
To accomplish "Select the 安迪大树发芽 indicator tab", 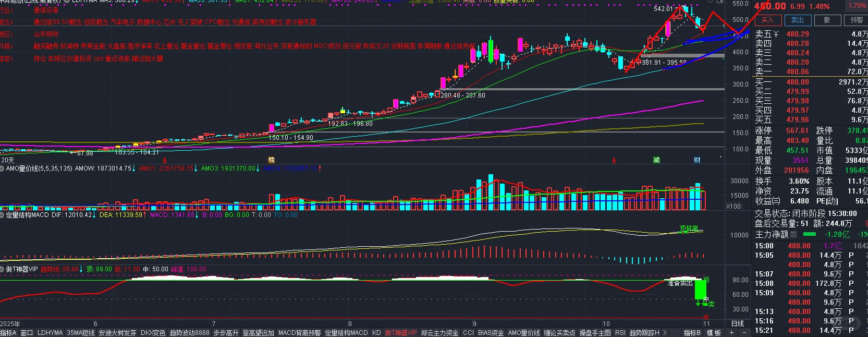I will pos(117,333).
